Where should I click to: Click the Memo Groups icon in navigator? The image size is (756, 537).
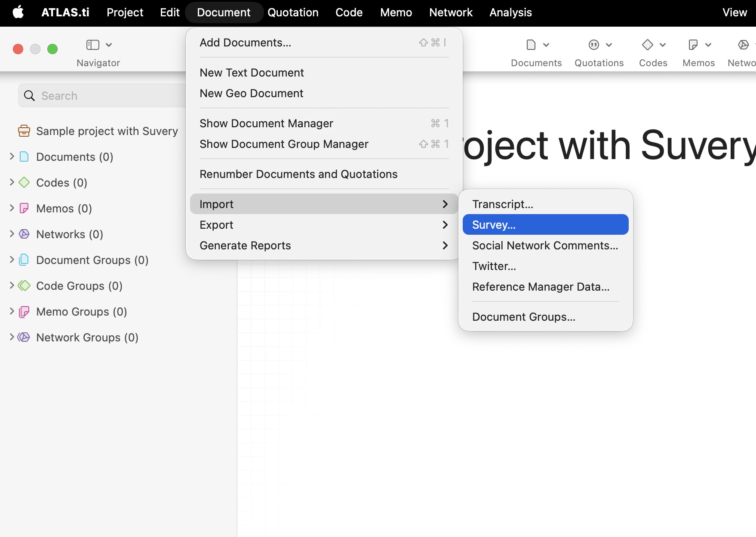(24, 311)
